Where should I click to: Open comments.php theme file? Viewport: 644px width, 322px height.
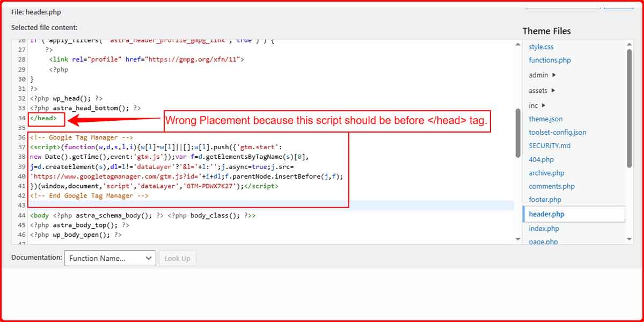point(552,186)
